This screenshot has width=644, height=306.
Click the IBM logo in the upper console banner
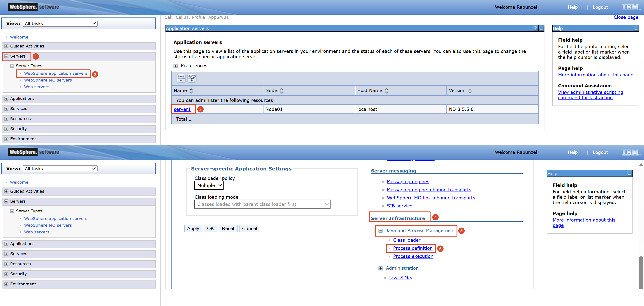pyautogui.click(x=631, y=7)
